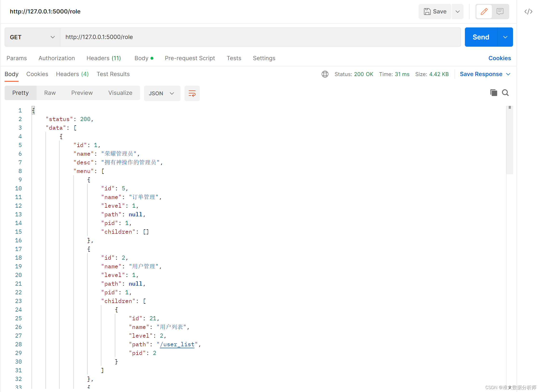The width and height of the screenshot is (540, 392).
Task: Send the request
Action: coord(481,37)
